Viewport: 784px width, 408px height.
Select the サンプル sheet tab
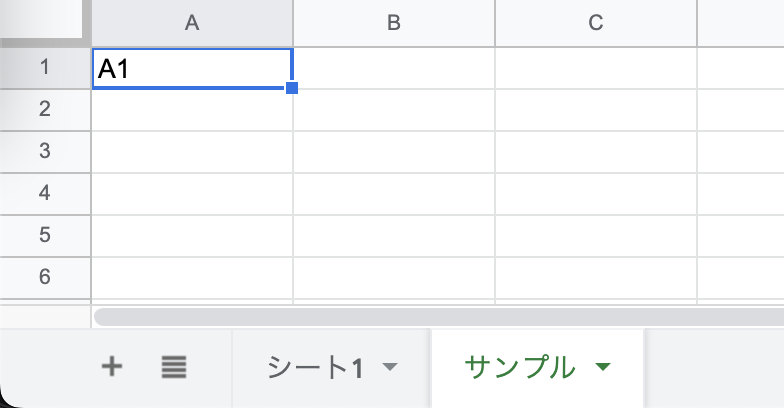(x=520, y=368)
